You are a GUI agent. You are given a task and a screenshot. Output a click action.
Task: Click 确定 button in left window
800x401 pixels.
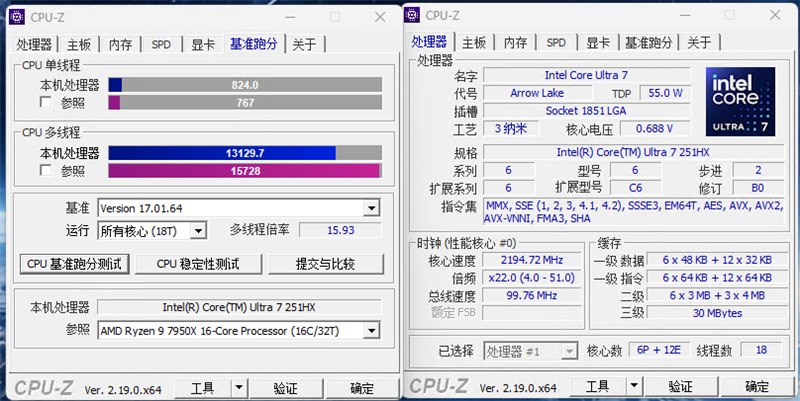(x=362, y=388)
